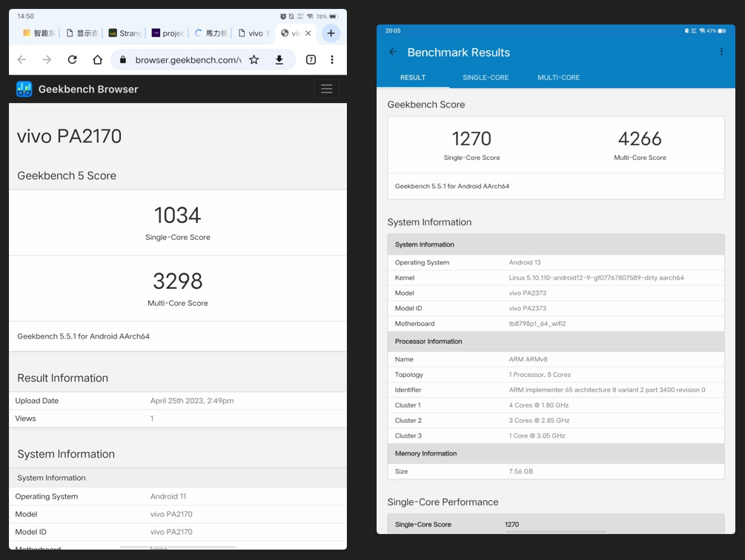Screen dimensions: 745x560
Task: Open Chrome's three-dot overflow menu
Action: 332,60
